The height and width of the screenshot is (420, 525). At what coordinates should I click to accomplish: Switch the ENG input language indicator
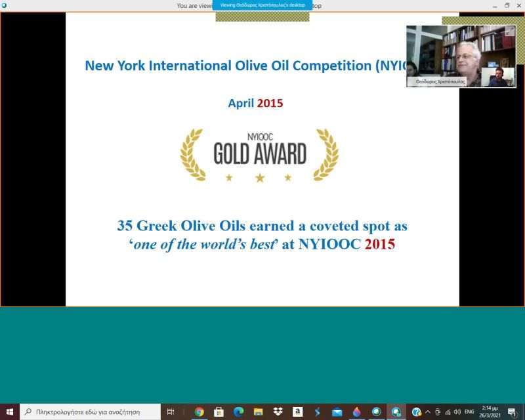[x=469, y=411]
